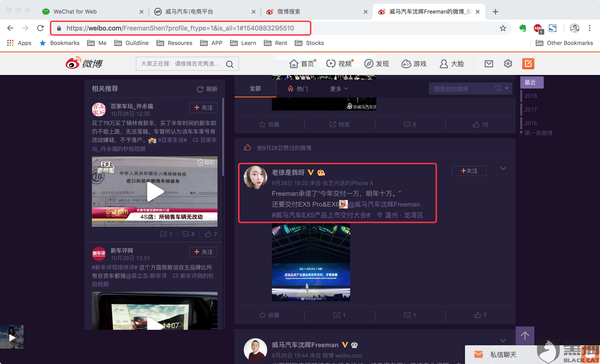The width and height of the screenshot is (600, 364).
Task: Favorite the 老徐是我呀 post with 收藏
Action: click(x=269, y=315)
